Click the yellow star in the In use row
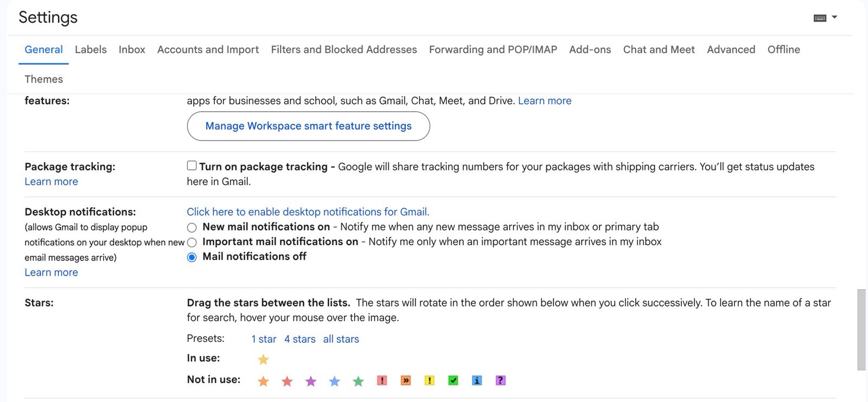This screenshot has width=868, height=402. pyautogui.click(x=263, y=359)
